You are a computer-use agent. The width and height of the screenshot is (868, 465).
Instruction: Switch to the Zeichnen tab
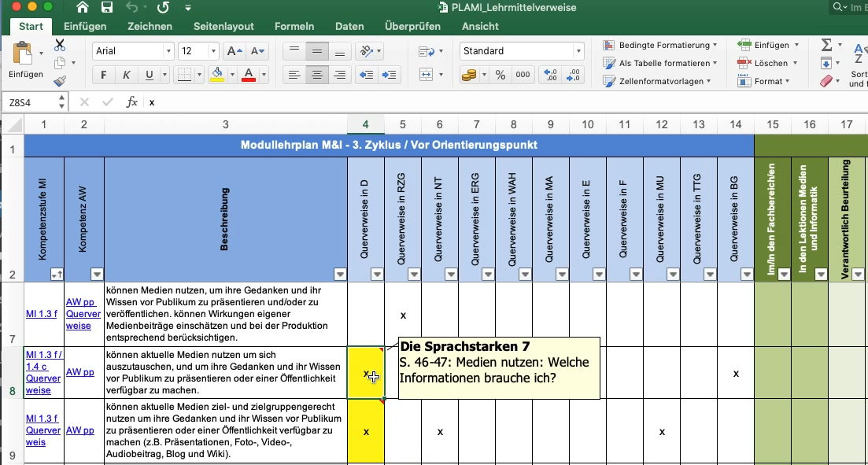click(x=150, y=26)
